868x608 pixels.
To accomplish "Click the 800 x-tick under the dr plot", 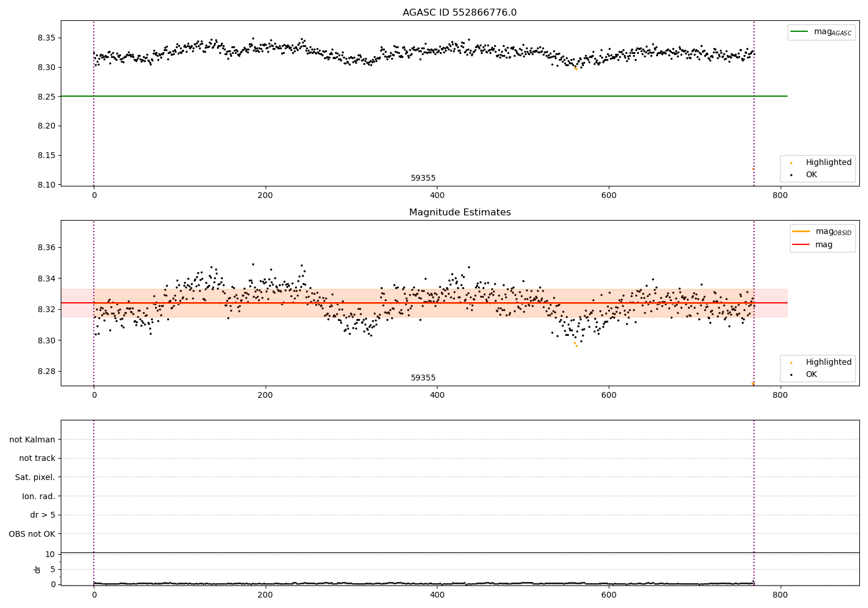I will (x=780, y=595).
